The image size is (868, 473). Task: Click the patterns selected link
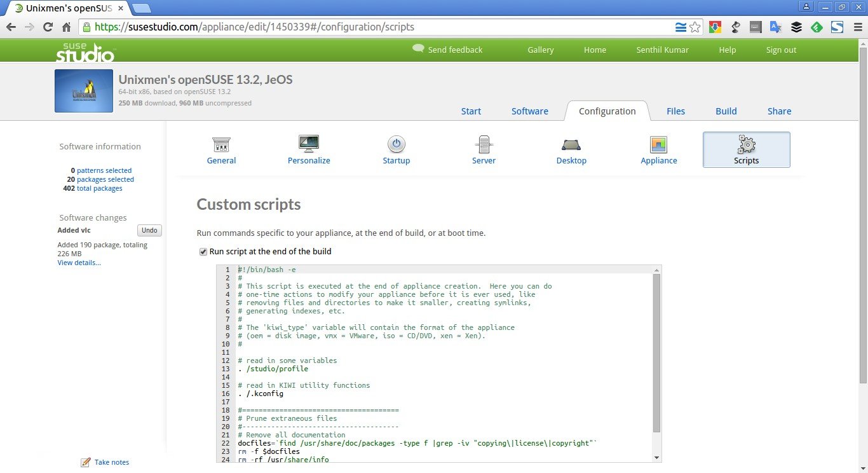tap(104, 170)
